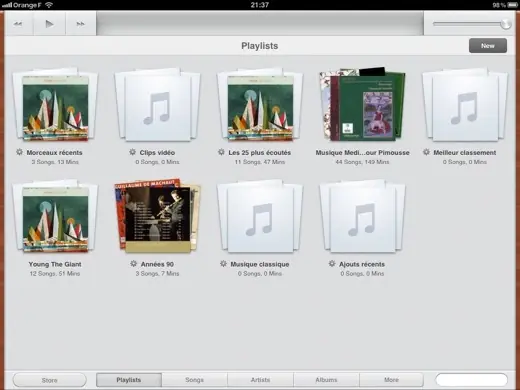520x390 pixels.
Task: Switch to the Playlists tab
Action: [x=129, y=380]
